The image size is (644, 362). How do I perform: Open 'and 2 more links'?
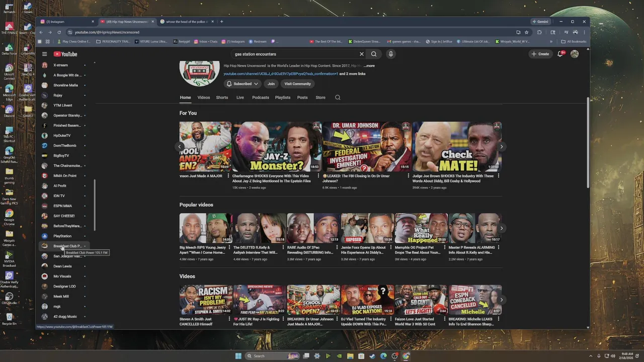coord(352,74)
